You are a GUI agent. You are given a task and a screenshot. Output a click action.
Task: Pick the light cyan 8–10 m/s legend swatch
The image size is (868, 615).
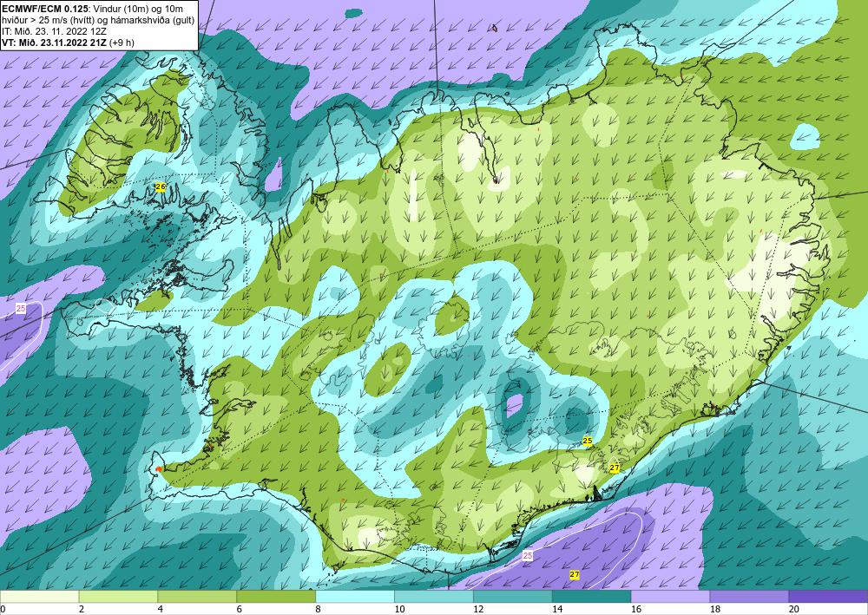pos(355,597)
